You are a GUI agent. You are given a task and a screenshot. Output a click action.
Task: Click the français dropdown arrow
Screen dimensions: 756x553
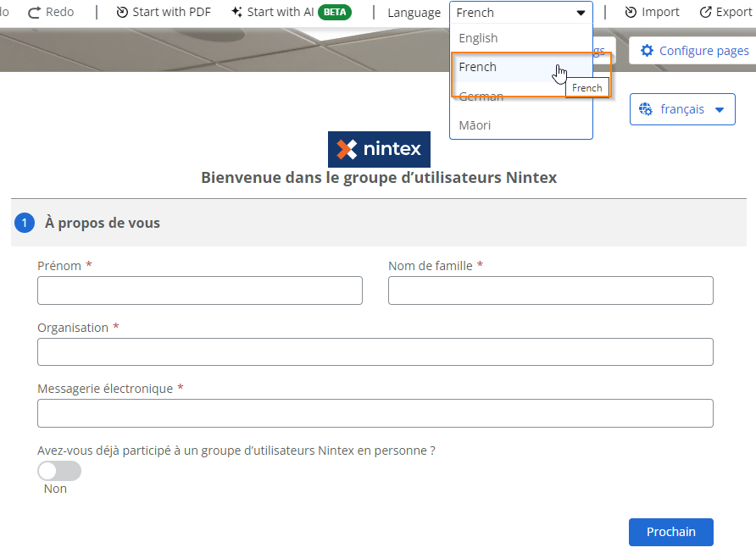tap(720, 110)
